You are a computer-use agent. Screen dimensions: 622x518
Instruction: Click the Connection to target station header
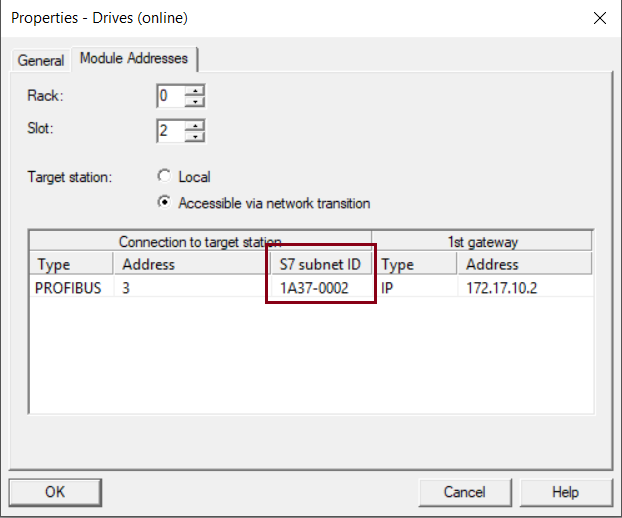(x=200, y=241)
